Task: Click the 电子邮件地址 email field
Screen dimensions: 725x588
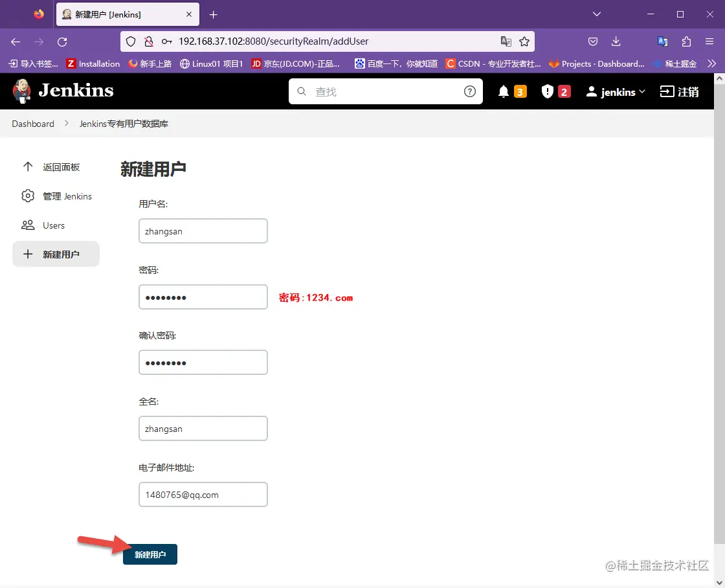Action: (x=203, y=495)
